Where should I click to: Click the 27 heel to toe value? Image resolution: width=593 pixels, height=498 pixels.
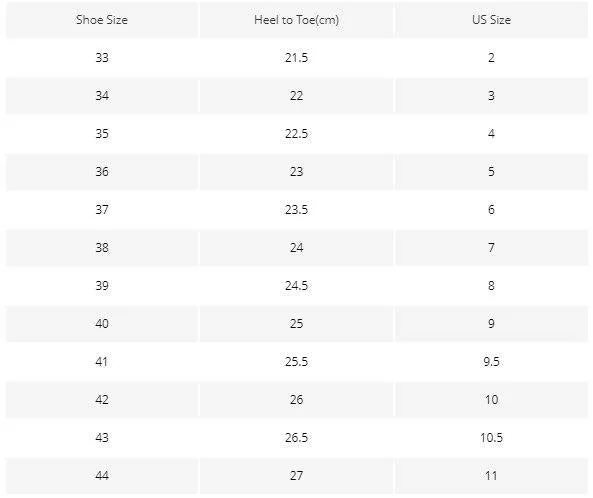pos(296,475)
